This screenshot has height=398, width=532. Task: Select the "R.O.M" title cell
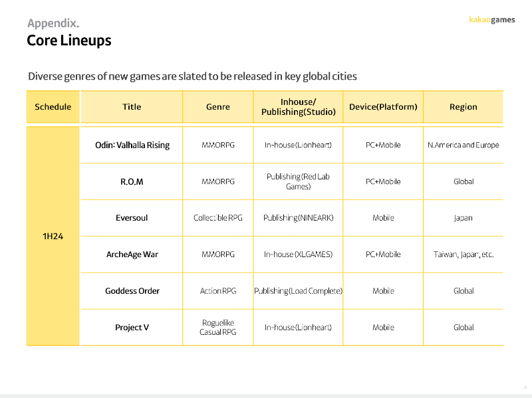[x=132, y=181]
